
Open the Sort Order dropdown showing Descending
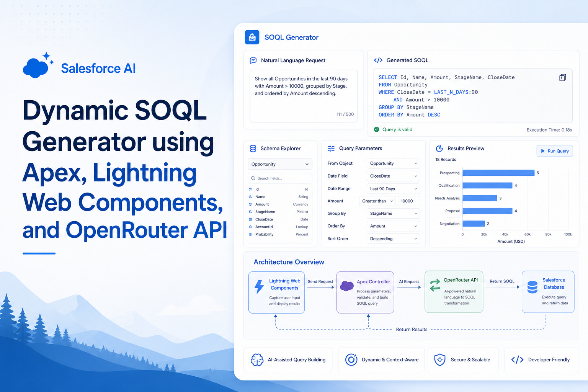pos(393,239)
